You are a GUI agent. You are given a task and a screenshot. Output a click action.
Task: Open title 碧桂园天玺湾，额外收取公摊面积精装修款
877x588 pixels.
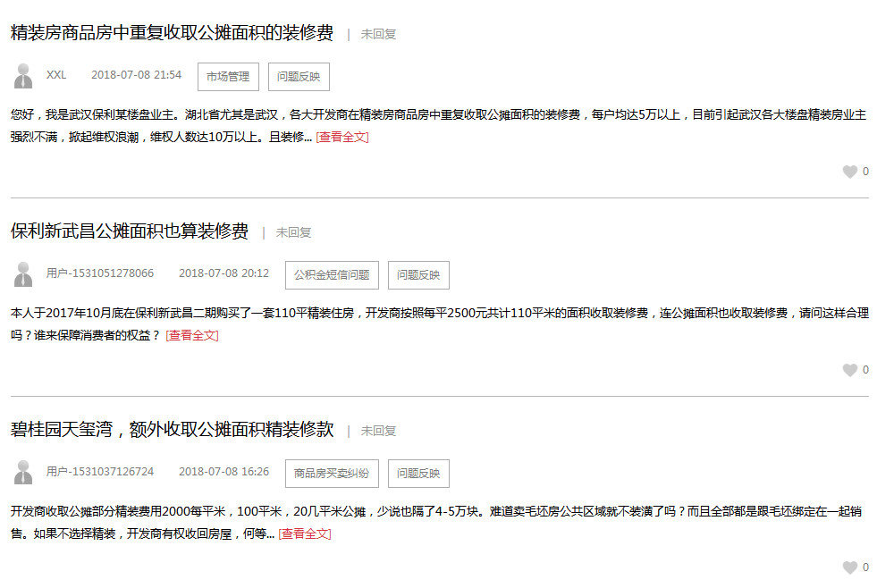coord(172,429)
